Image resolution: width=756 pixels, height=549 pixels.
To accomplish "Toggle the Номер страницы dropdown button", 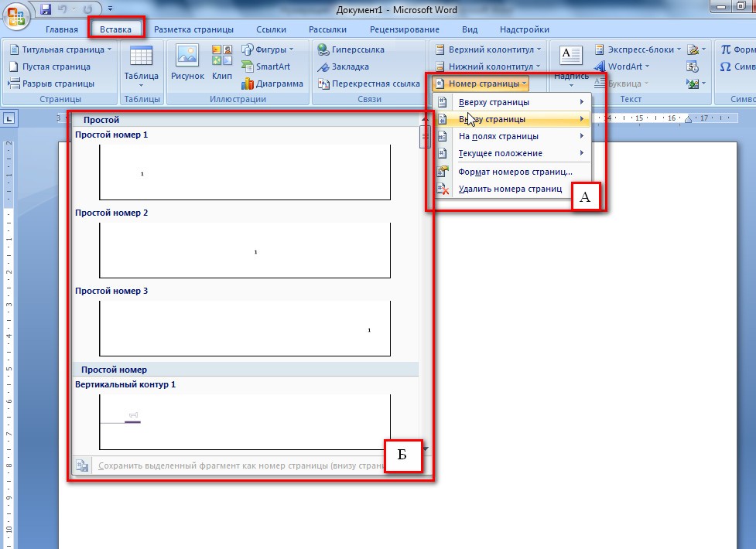I will [481, 84].
